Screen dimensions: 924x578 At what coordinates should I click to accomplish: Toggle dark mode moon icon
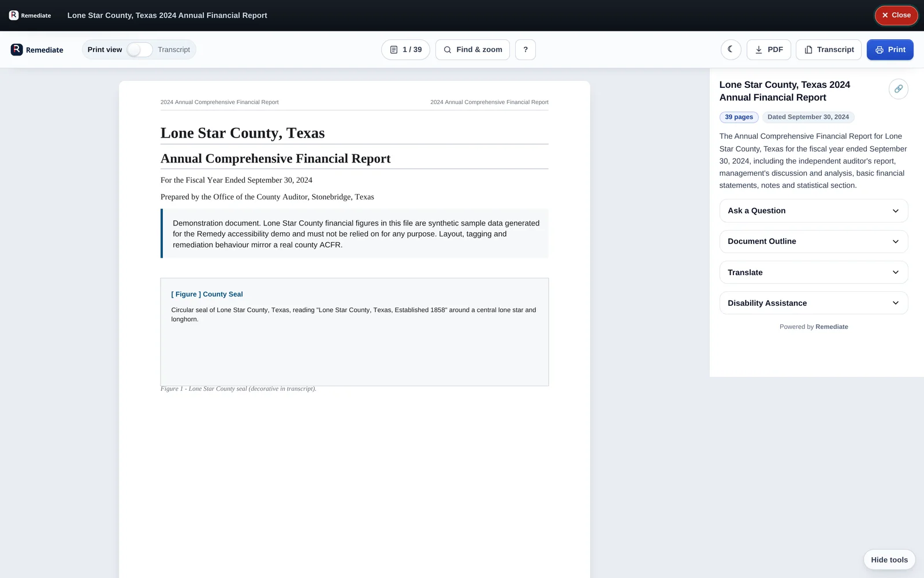click(731, 50)
